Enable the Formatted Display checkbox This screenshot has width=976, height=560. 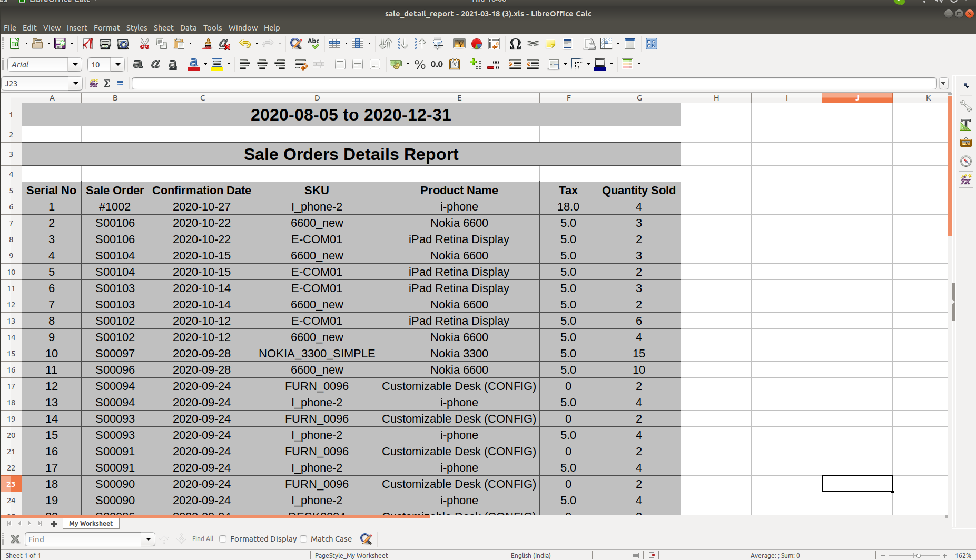coord(223,539)
